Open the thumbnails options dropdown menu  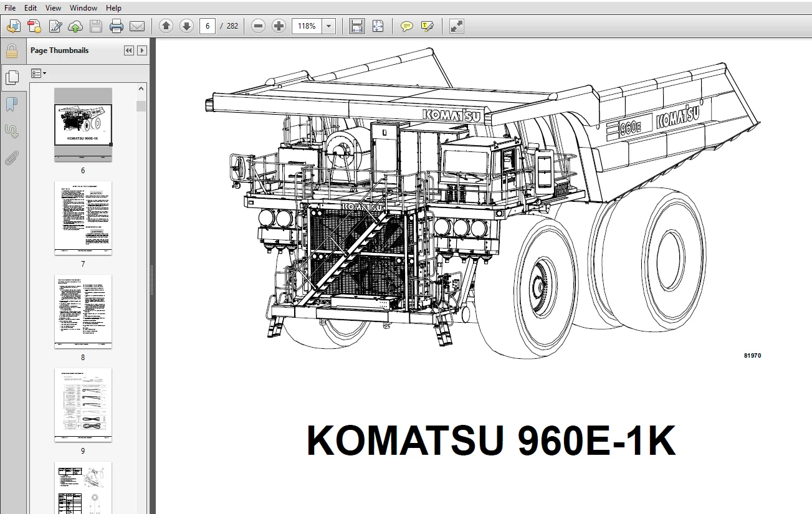[x=39, y=74]
